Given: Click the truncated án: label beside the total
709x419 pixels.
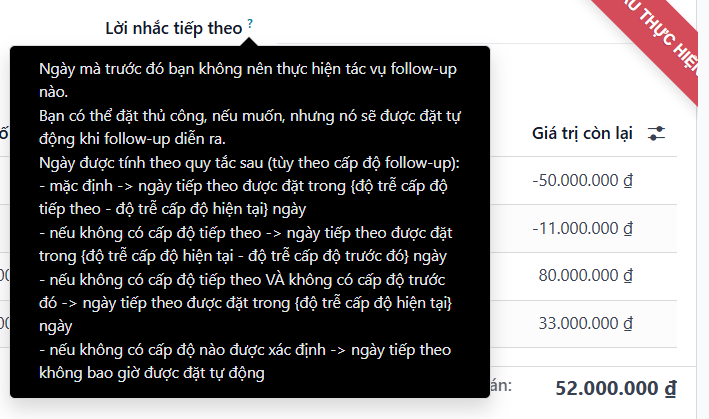Looking at the screenshot, I should coord(501,386).
